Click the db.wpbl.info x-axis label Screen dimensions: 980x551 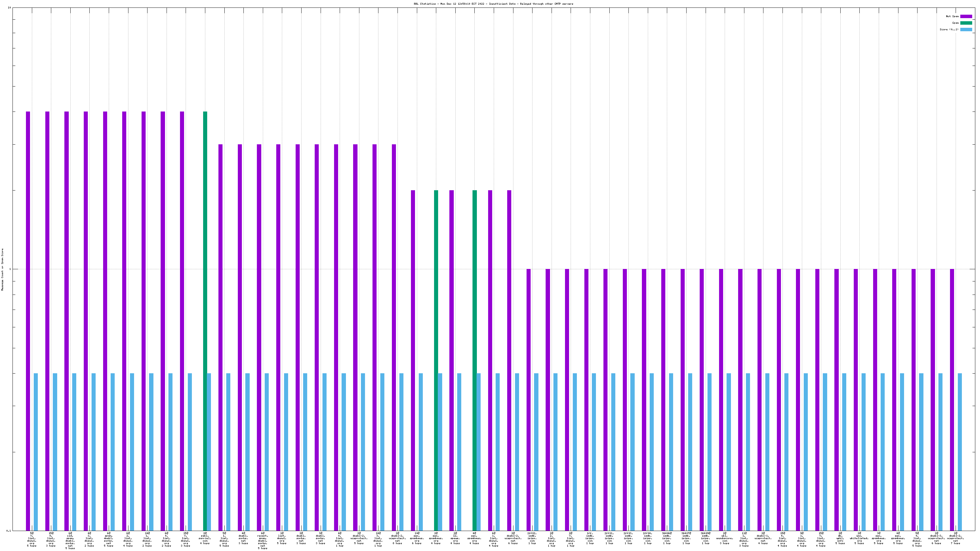(x=840, y=538)
